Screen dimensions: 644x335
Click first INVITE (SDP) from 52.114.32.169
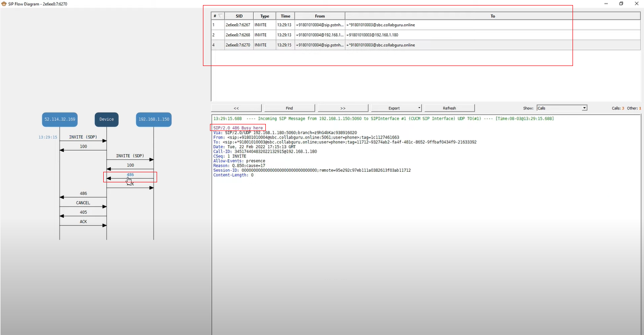click(83, 138)
